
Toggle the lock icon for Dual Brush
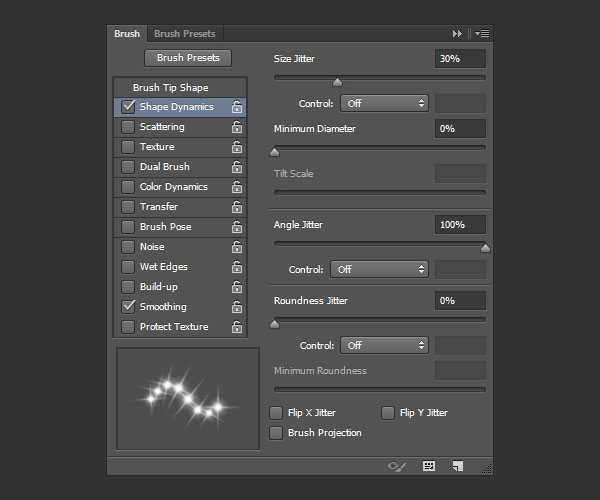pos(237,167)
